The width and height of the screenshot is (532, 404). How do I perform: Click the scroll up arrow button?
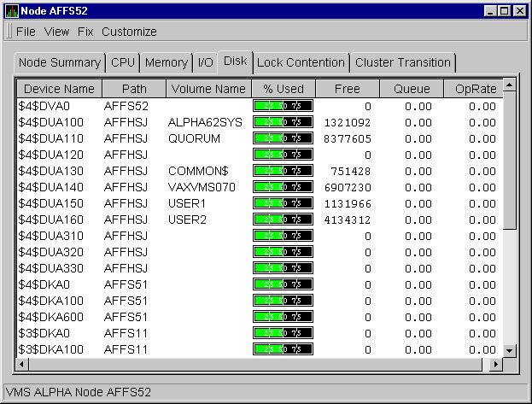tap(510, 85)
